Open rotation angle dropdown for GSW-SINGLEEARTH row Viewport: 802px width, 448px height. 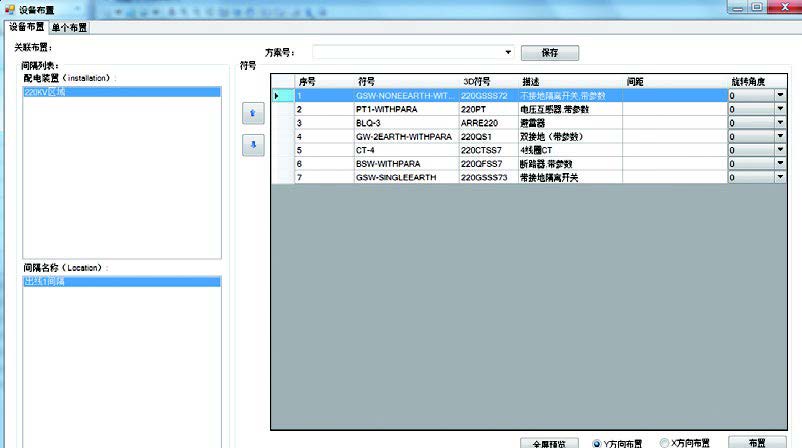pos(780,177)
